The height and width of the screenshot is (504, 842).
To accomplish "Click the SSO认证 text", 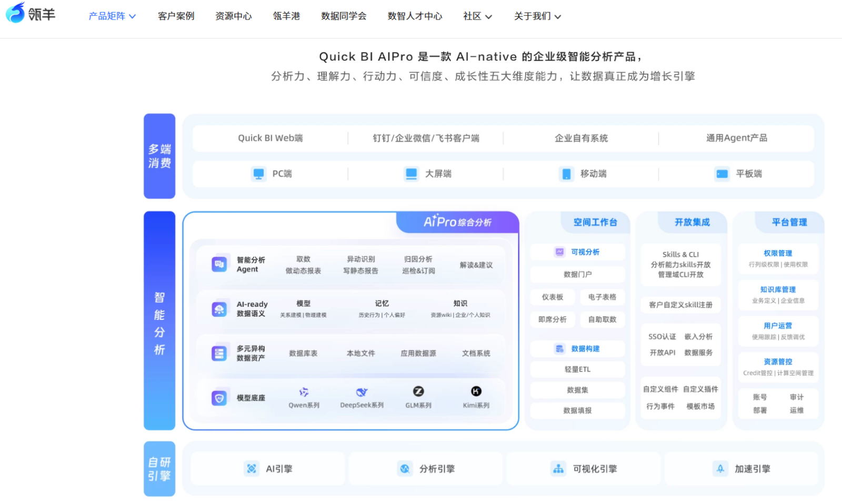I will [x=663, y=337].
